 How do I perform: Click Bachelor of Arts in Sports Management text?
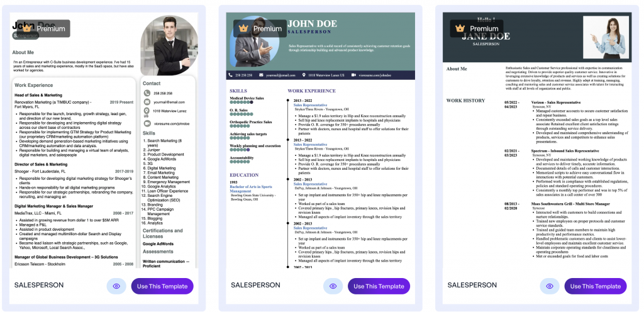coord(250,189)
